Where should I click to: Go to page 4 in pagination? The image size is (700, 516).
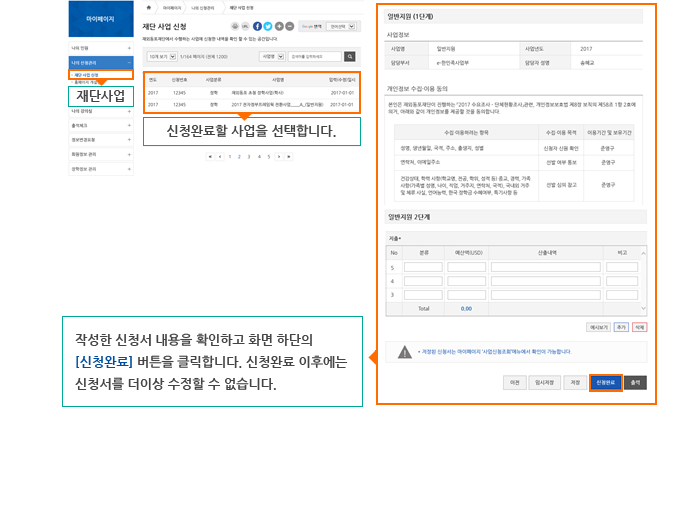[x=259, y=157]
